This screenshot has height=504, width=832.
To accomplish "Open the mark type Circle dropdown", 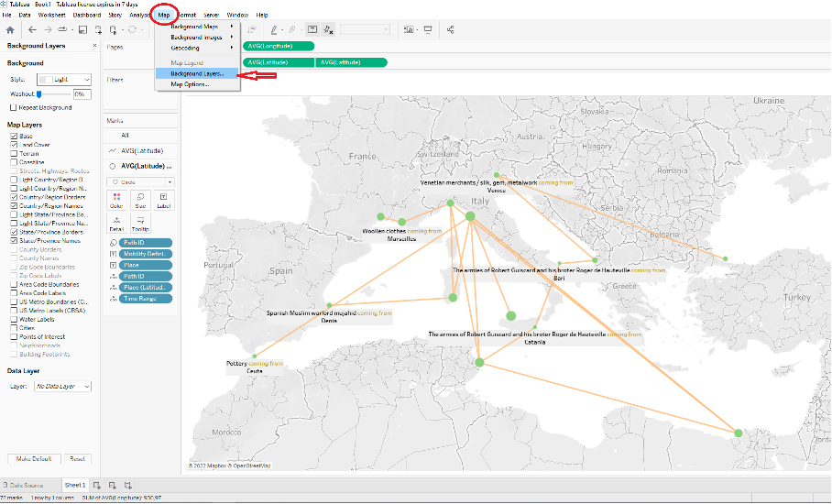I will pyautogui.click(x=140, y=182).
